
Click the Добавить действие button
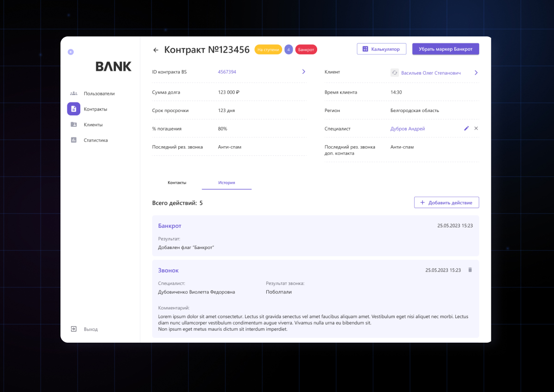[x=446, y=202]
